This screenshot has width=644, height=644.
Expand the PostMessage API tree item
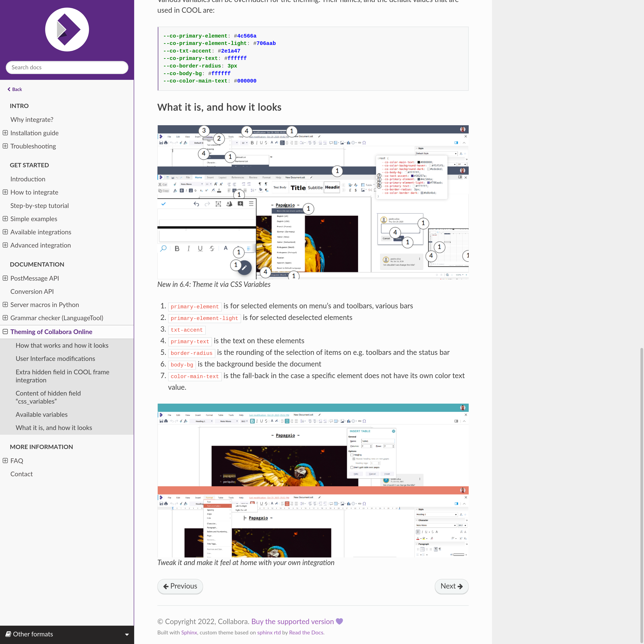tap(5, 278)
